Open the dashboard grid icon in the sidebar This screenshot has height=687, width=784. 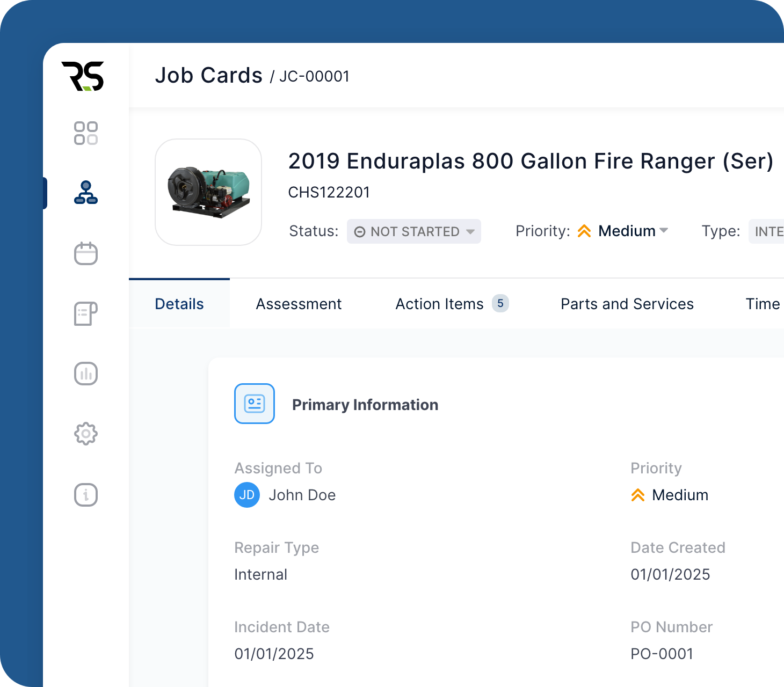(x=86, y=133)
